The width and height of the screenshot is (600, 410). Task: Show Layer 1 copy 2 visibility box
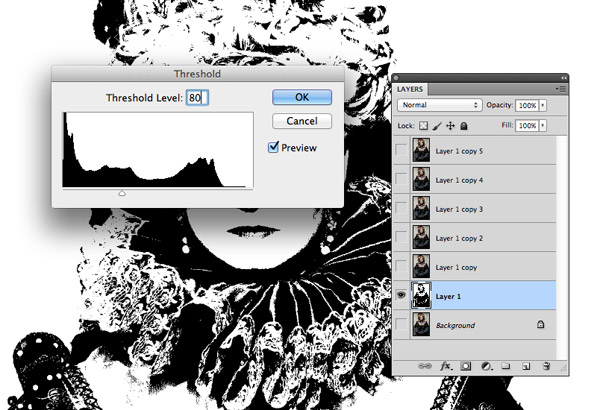[401, 237]
